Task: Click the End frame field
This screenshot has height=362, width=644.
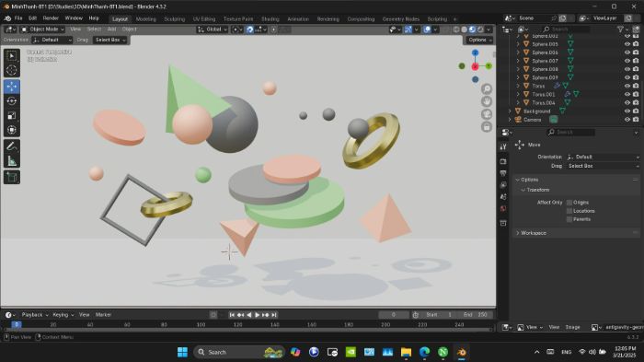Action: [x=476, y=315]
